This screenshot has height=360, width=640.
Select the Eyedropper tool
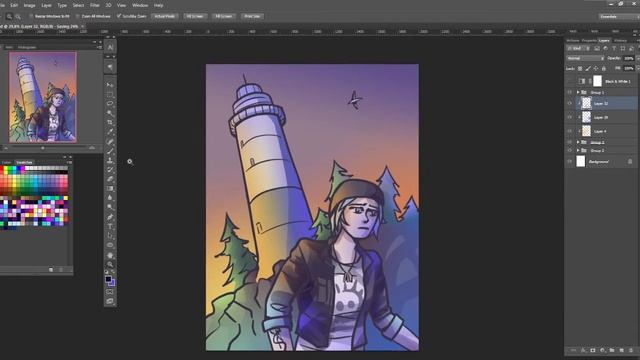(110, 132)
